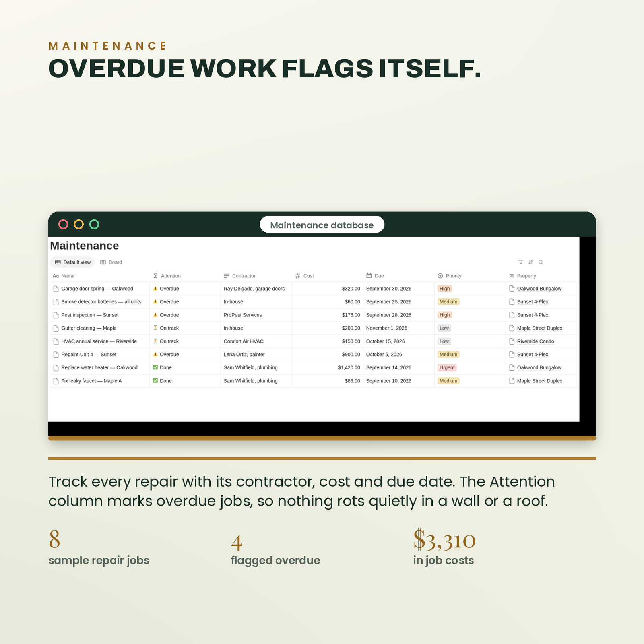Image resolution: width=644 pixels, height=644 pixels.
Task: Click High priority tag in Pest inspection row
Action: click(445, 315)
